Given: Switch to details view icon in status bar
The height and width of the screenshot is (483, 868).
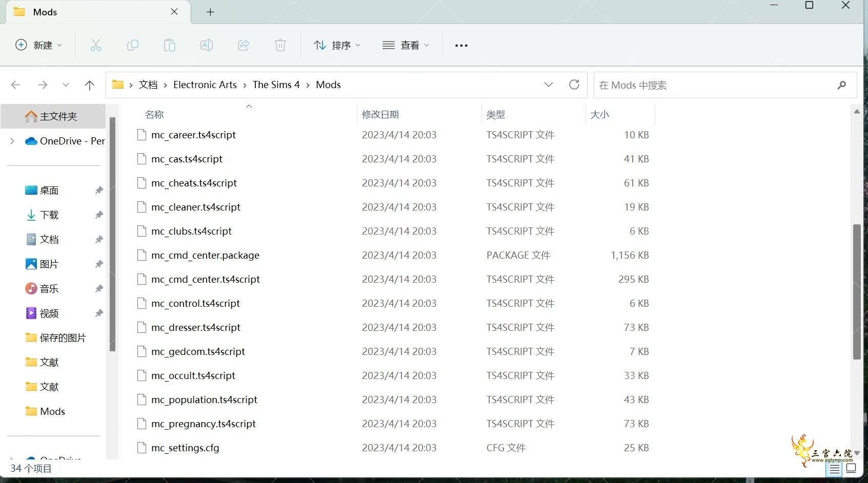Looking at the screenshot, I should pos(835,469).
